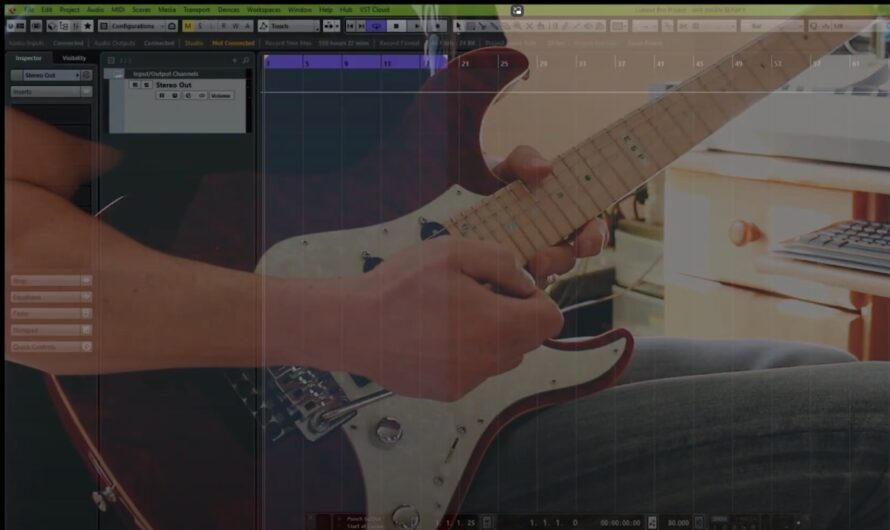Click the screenshot overlay icon at top center

click(517, 10)
